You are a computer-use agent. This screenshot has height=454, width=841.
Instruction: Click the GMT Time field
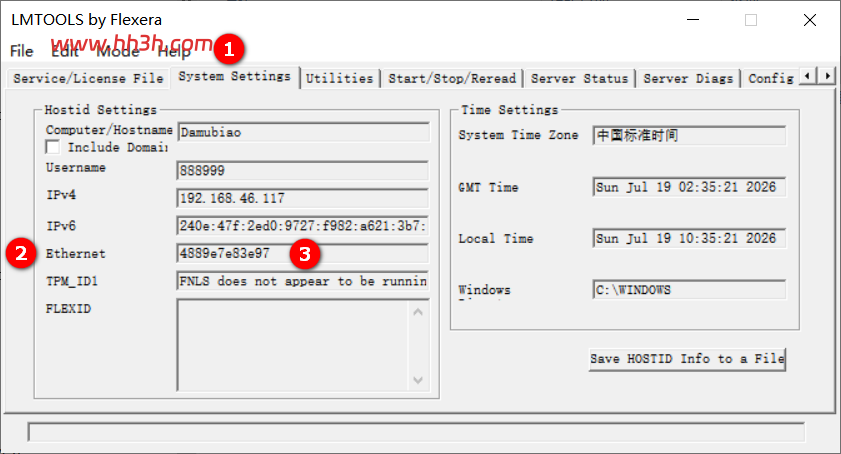[x=689, y=187]
